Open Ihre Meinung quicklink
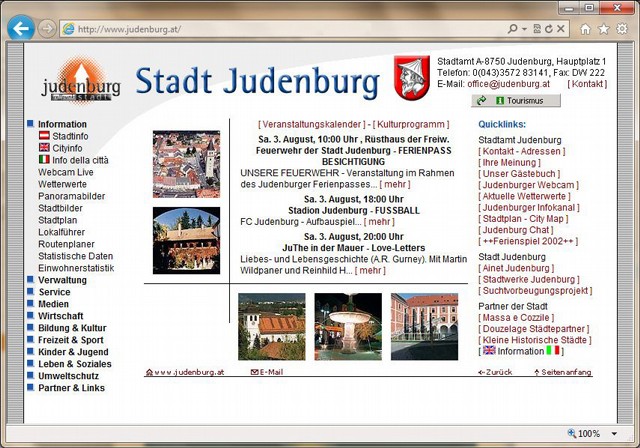This screenshot has height=448, width=640. 509,162
